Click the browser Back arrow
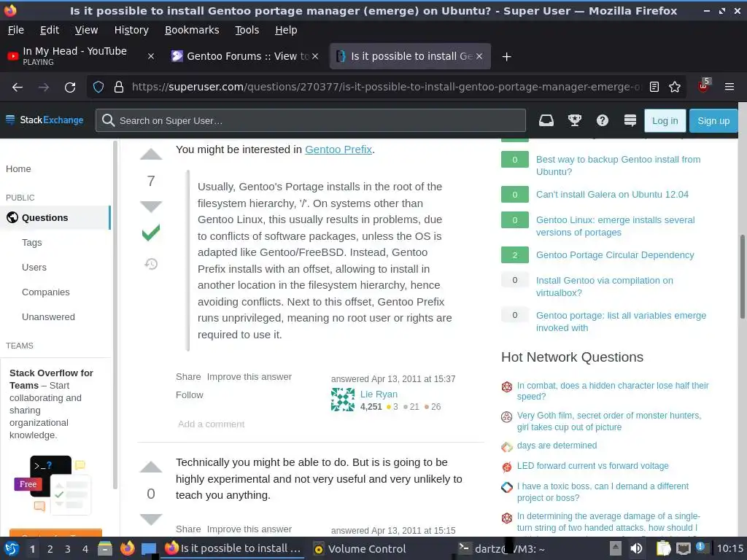 click(x=18, y=87)
